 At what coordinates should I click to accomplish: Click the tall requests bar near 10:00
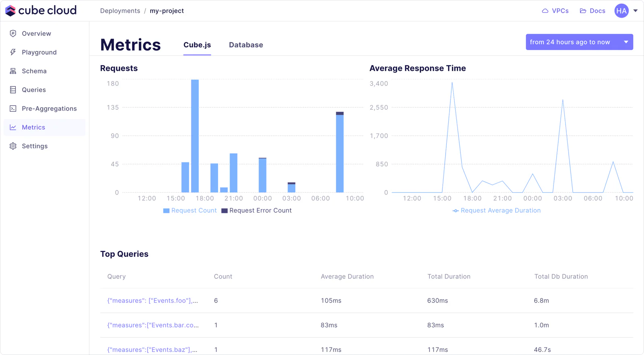[x=340, y=152]
